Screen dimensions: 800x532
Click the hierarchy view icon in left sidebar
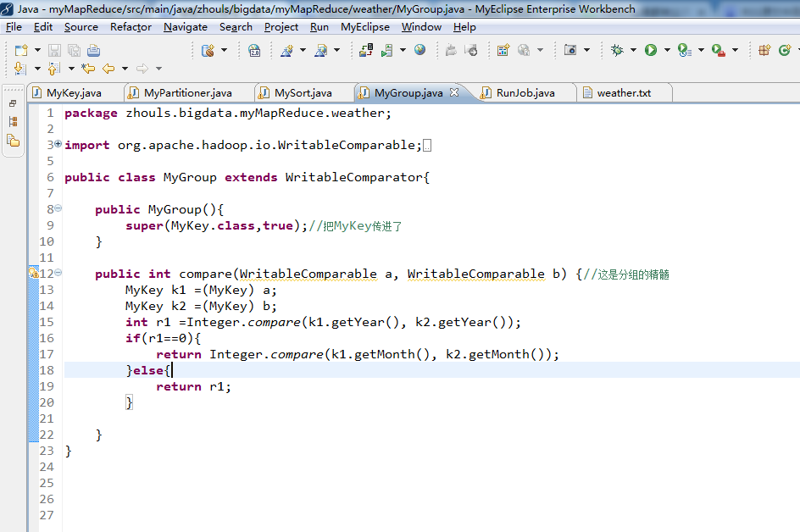coord(13,121)
